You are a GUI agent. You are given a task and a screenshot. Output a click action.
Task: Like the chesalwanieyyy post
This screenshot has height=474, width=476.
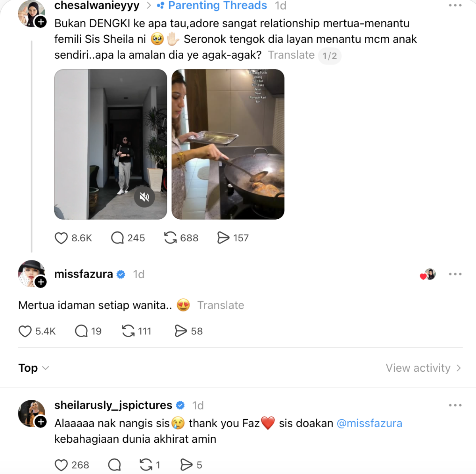[x=61, y=238]
